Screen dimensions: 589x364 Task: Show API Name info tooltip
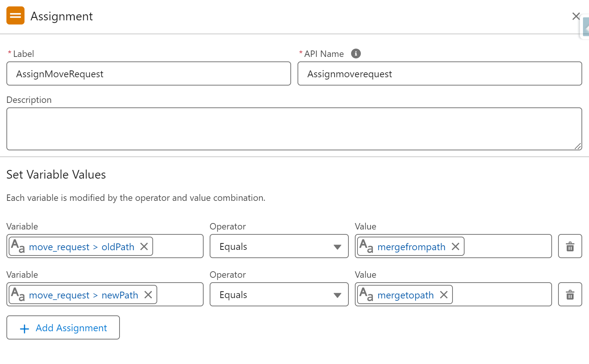[x=356, y=54]
